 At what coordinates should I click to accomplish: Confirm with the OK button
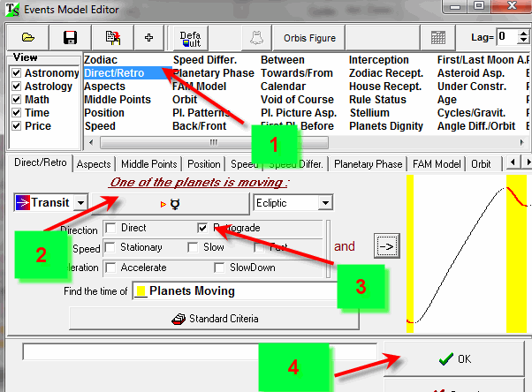tap(455, 359)
